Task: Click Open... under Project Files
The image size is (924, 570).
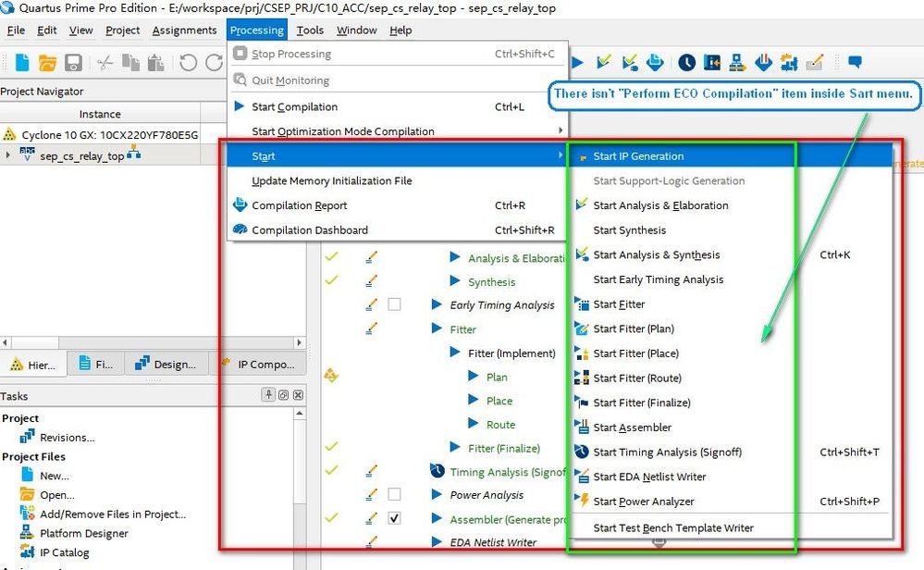Action: pyautogui.click(x=57, y=494)
